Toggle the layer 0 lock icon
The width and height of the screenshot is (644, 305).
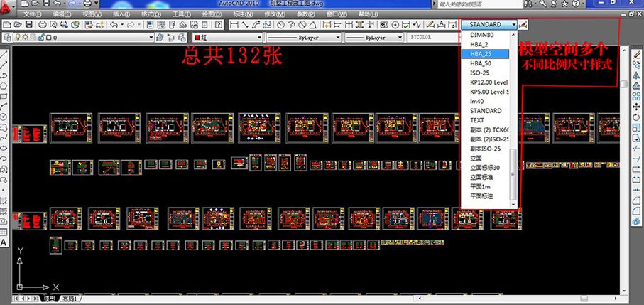click(x=41, y=38)
